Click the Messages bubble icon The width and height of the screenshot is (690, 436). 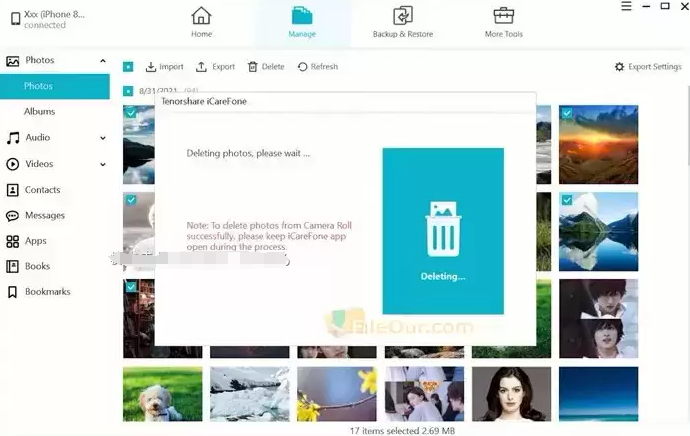pos(12,216)
